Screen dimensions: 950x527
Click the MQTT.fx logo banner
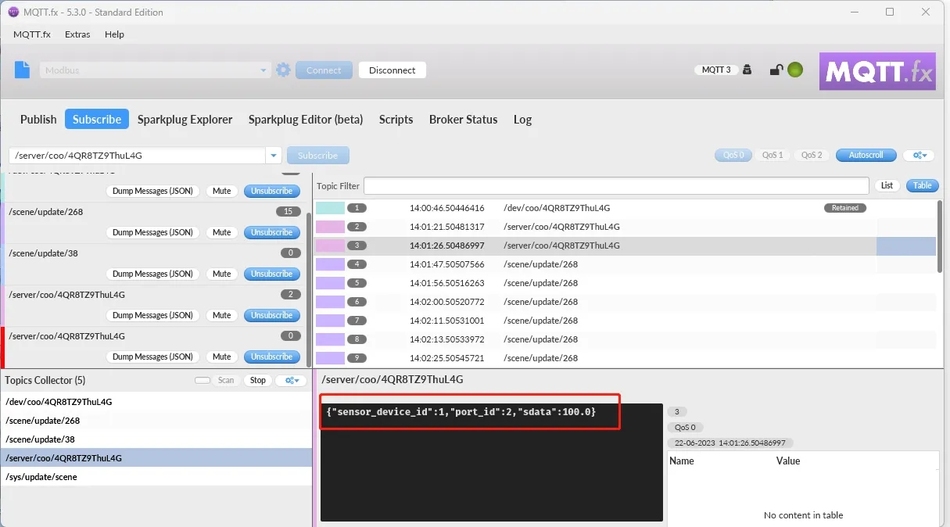[877, 71]
